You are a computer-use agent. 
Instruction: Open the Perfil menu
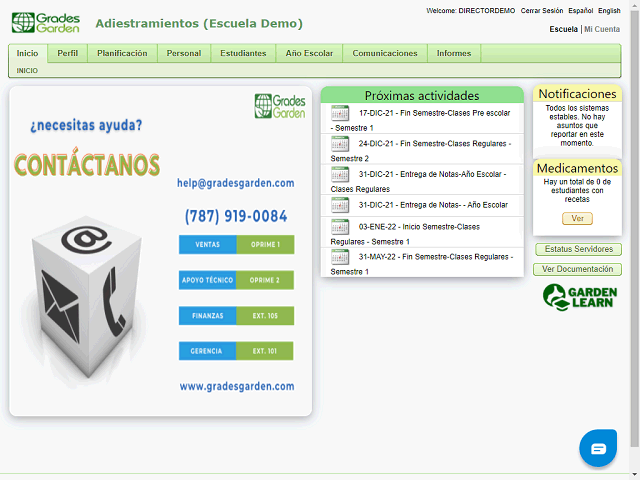coord(67,53)
